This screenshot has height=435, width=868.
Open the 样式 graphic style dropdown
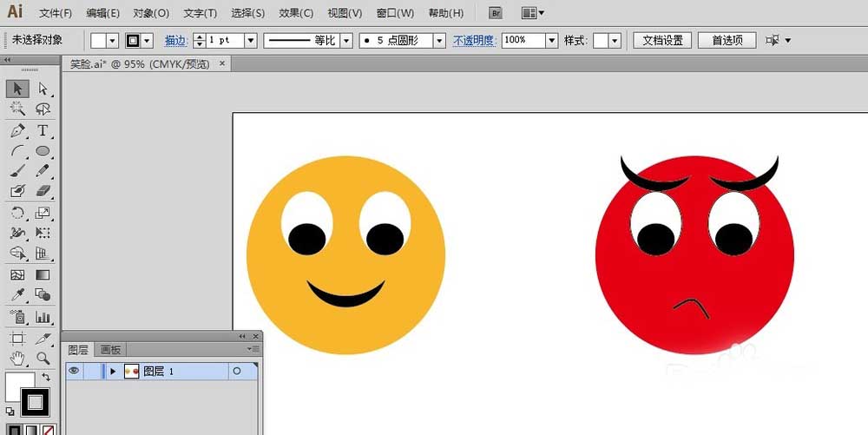click(x=615, y=41)
